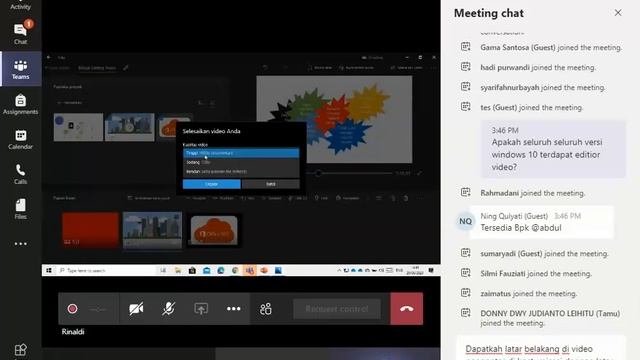
Task: Click the Batal button in dialog
Action: 271,184
